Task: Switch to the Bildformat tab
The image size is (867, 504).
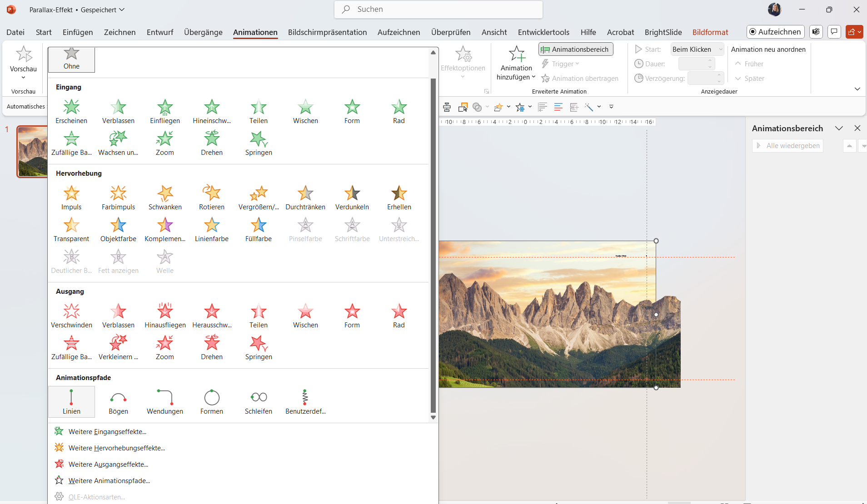Action: [x=710, y=32]
